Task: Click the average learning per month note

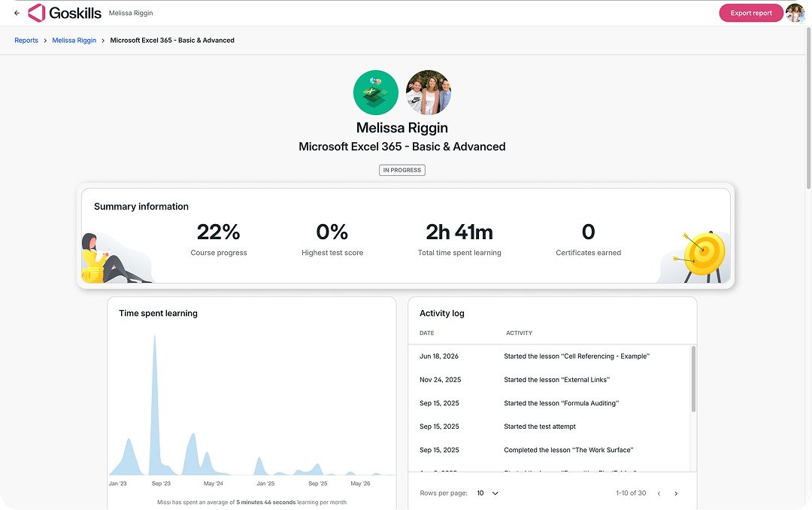Action: pyautogui.click(x=252, y=502)
